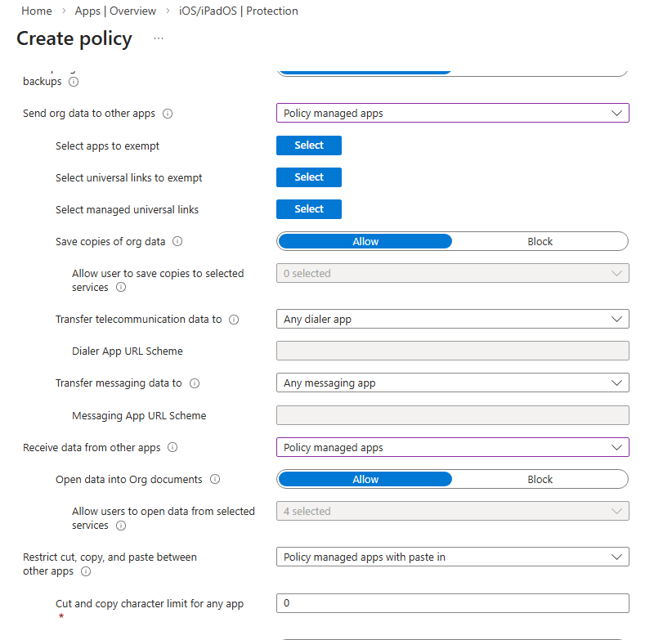Open the ellipsis menu beside Create policy
The height and width of the screenshot is (640, 672).
[x=159, y=38]
